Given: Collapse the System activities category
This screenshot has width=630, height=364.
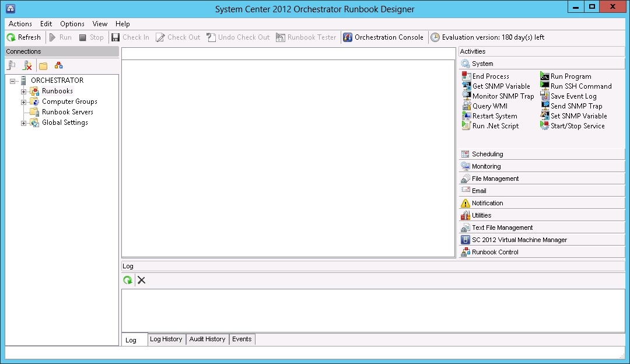Looking at the screenshot, I should [541, 64].
